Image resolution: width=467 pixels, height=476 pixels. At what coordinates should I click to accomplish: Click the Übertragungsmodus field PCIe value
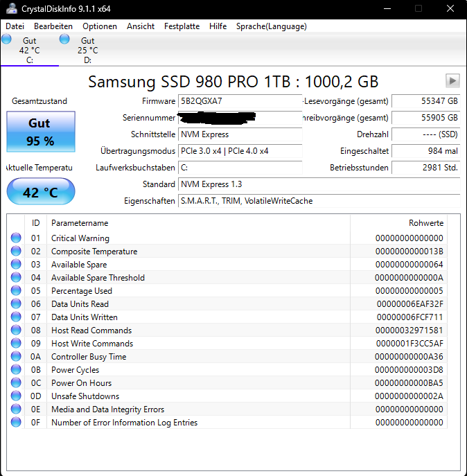(x=240, y=151)
